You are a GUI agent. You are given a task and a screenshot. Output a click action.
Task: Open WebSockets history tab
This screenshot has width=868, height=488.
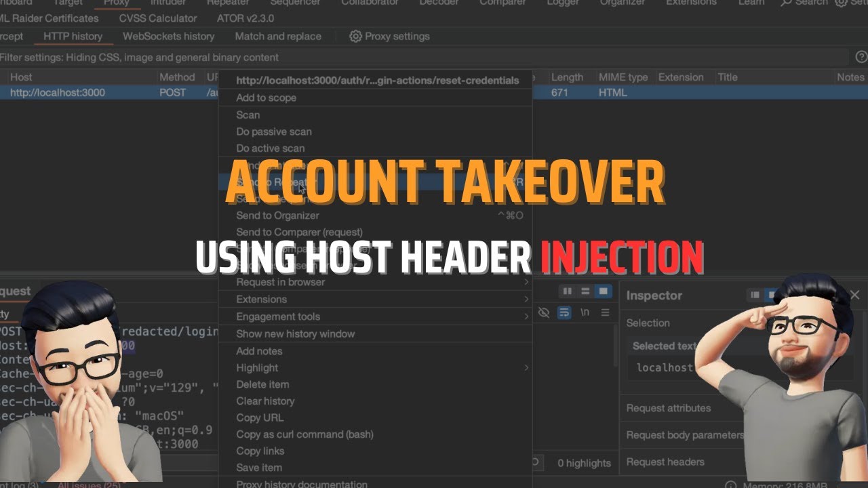[168, 36]
